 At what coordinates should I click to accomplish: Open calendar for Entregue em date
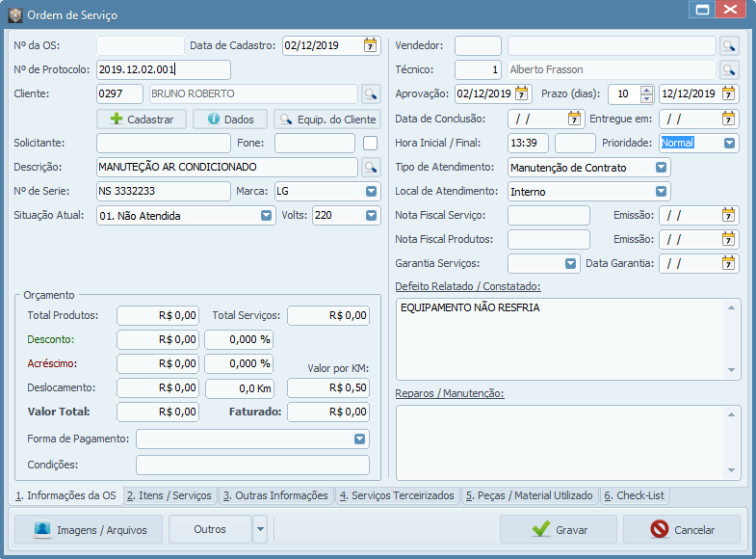coord(728,119)
